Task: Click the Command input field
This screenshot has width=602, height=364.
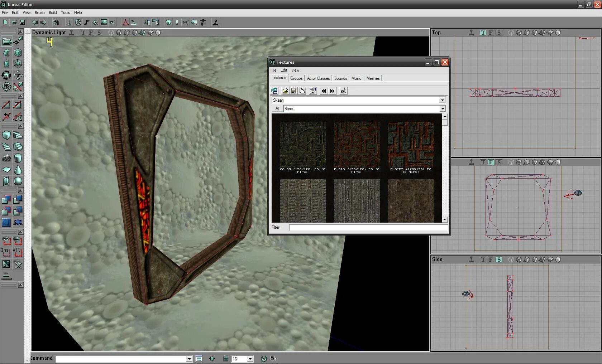Action: coord(124,359)
